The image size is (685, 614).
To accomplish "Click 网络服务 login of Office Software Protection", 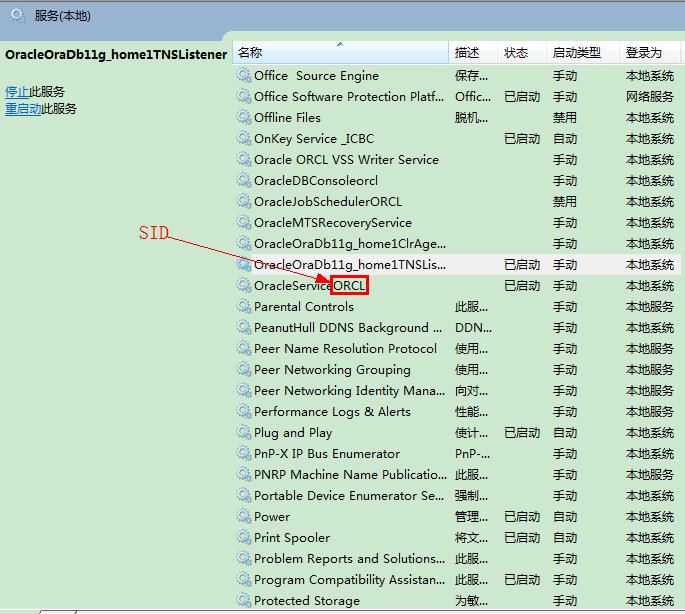I will [x=650, y=97].
